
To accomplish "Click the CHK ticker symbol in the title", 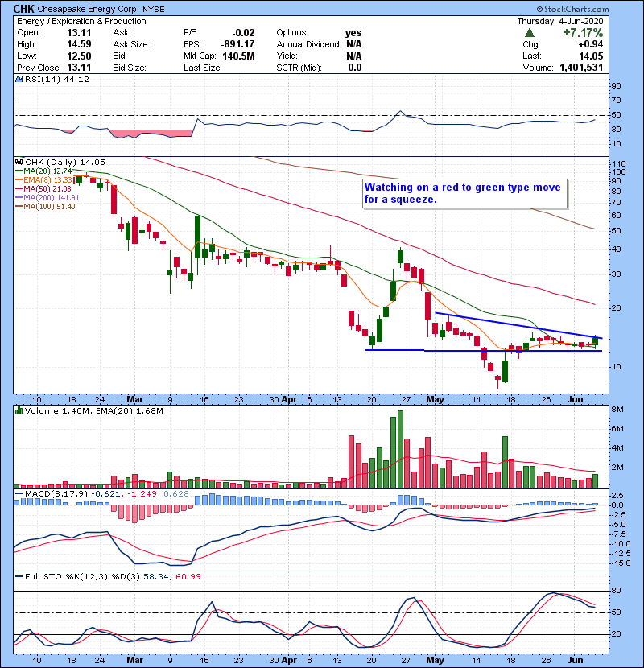I will pyautogui.click(x=24, y=9).
